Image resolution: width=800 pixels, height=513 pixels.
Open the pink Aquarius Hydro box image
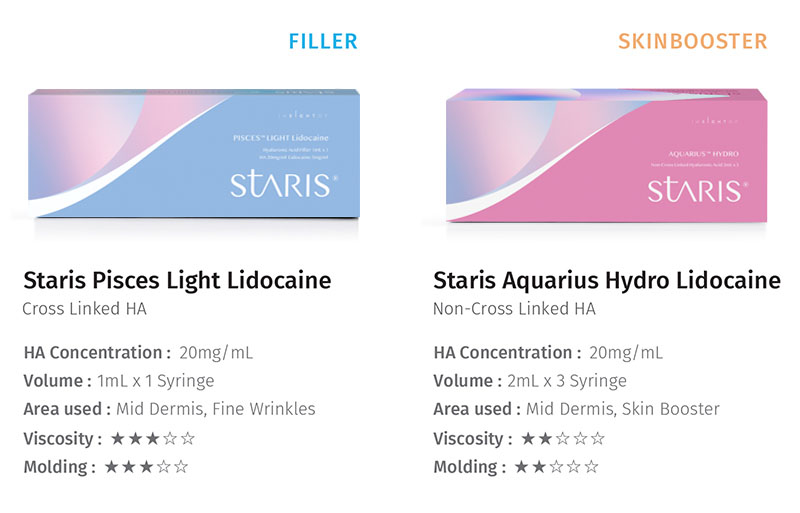[607, 155]
